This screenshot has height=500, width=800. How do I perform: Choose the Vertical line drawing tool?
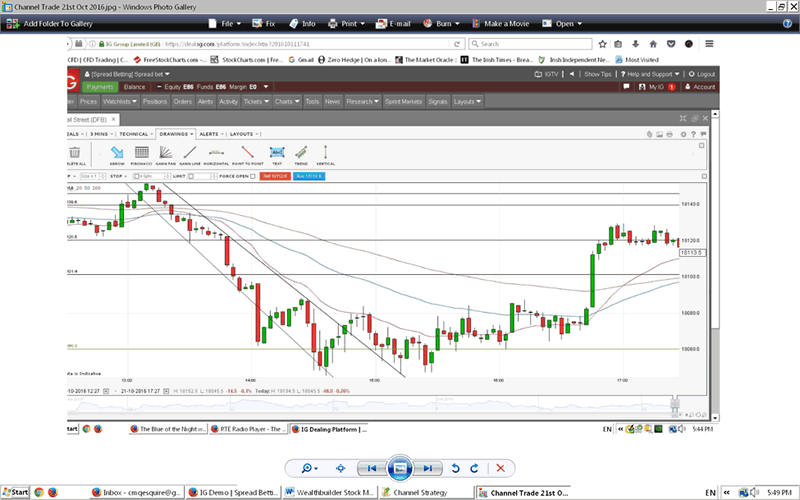coord(325,154)
